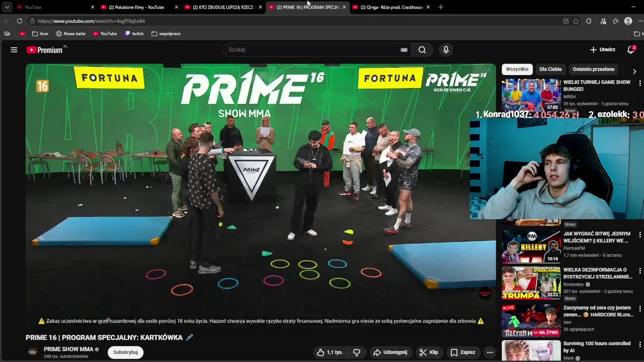This screenshot has width=644, height=362.
Task: Reload the page with refresh icon
Action: (19, 21)
